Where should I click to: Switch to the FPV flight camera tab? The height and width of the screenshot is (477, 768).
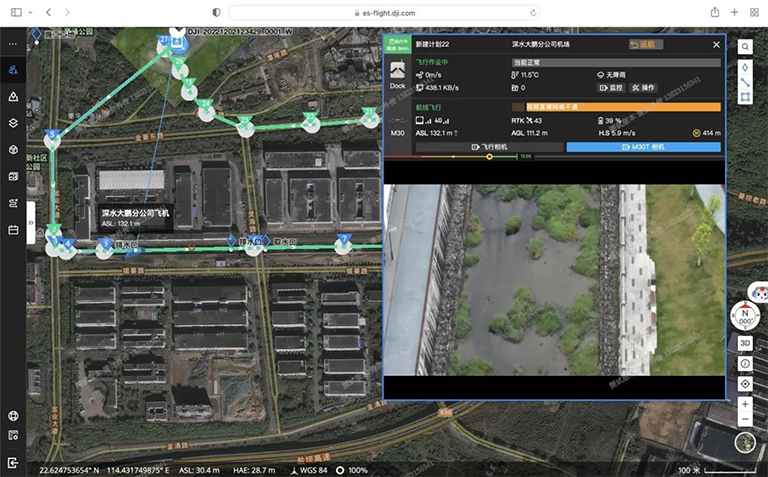[x=489, y=147]
